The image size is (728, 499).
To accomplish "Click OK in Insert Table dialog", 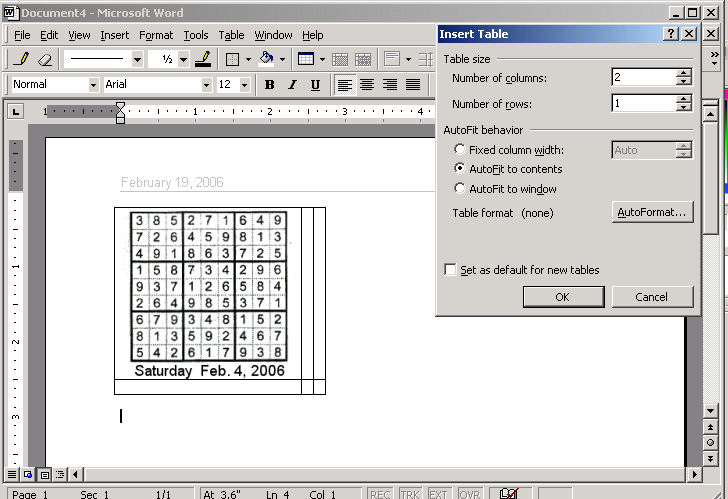I will click(x=562, y=297).
